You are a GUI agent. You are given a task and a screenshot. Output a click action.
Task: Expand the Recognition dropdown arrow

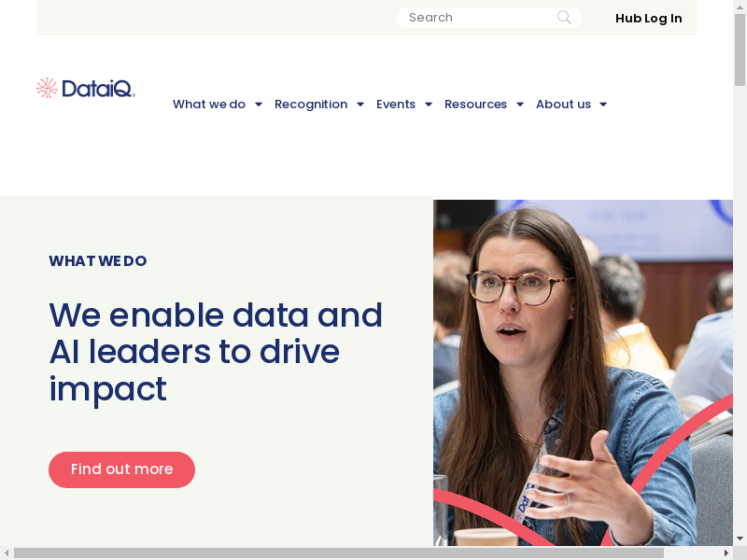(x=360, y=105)
